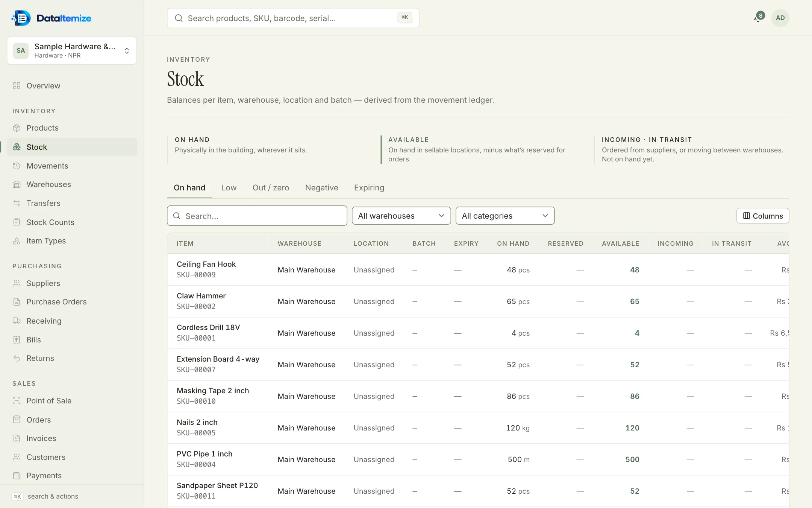Click the Movements history icon
This screenshot has width=812, height=508.
pos(17,166)
